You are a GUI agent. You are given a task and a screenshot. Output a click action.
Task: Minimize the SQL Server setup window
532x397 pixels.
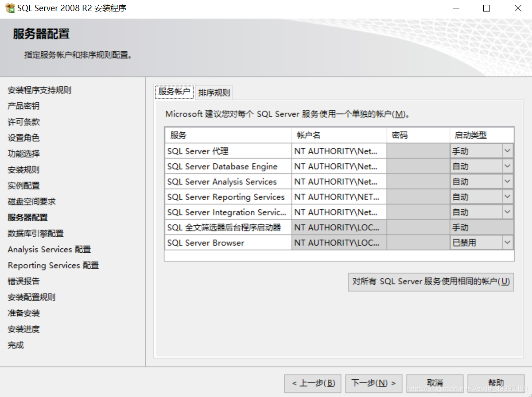point(456,8)
